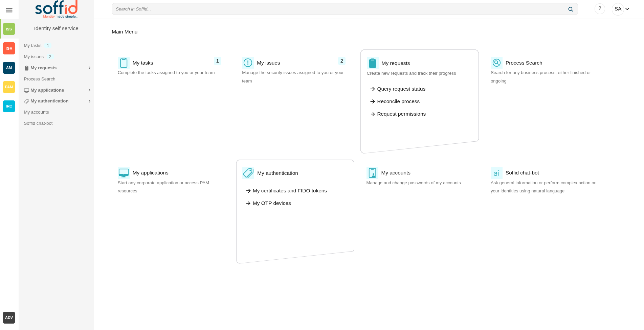The height and width of the screenshot is (330, 644).
Task: Open the SA user account dropdown
Action: (622, 9)
